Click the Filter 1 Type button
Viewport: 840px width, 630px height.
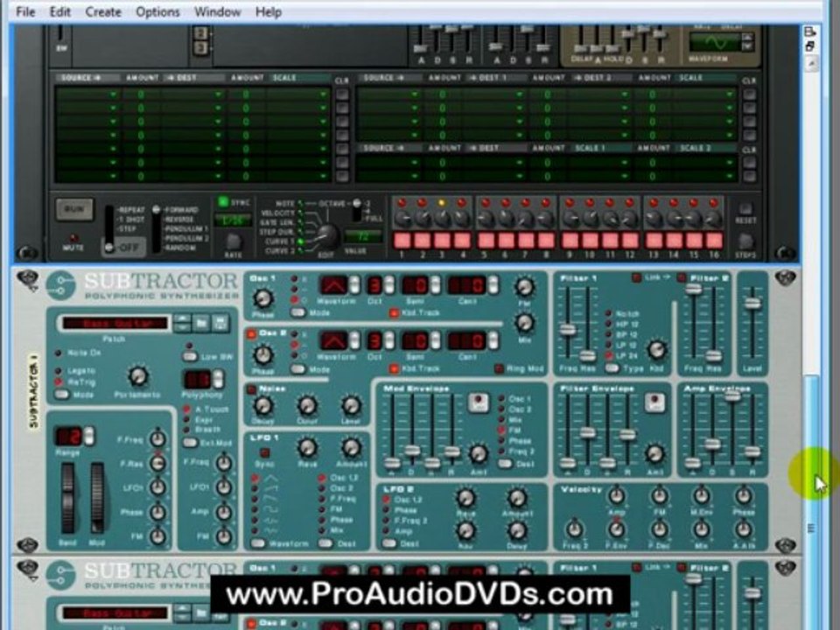point(612,368)
